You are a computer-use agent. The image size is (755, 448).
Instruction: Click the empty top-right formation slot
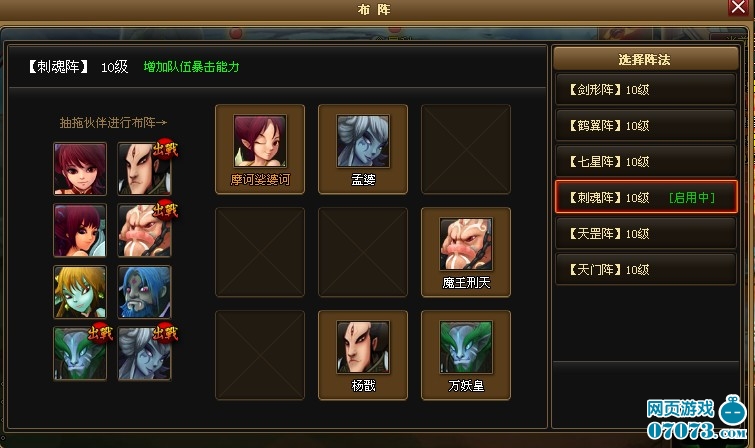pyautogui.click(x=466, y=149)
